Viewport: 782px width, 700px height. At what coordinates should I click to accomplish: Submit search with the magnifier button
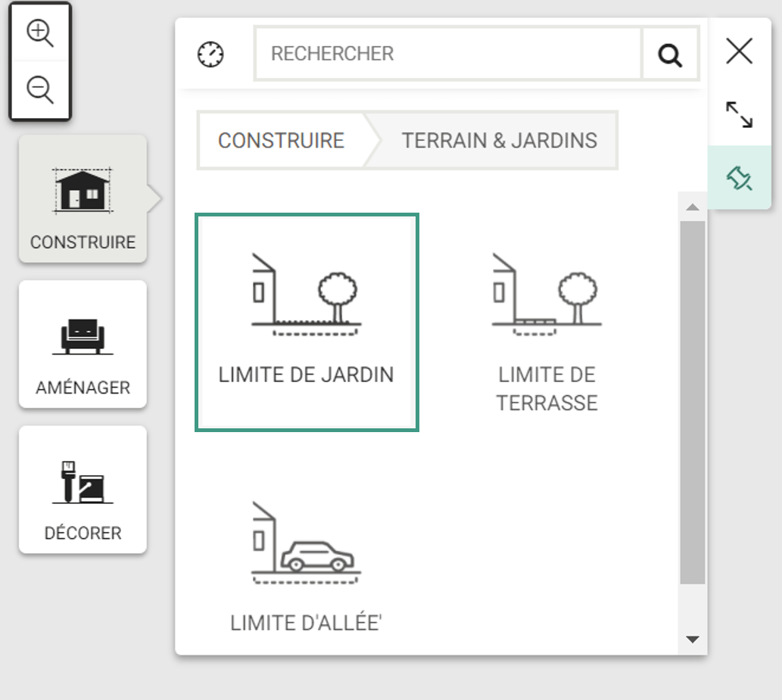coord(670,54)
